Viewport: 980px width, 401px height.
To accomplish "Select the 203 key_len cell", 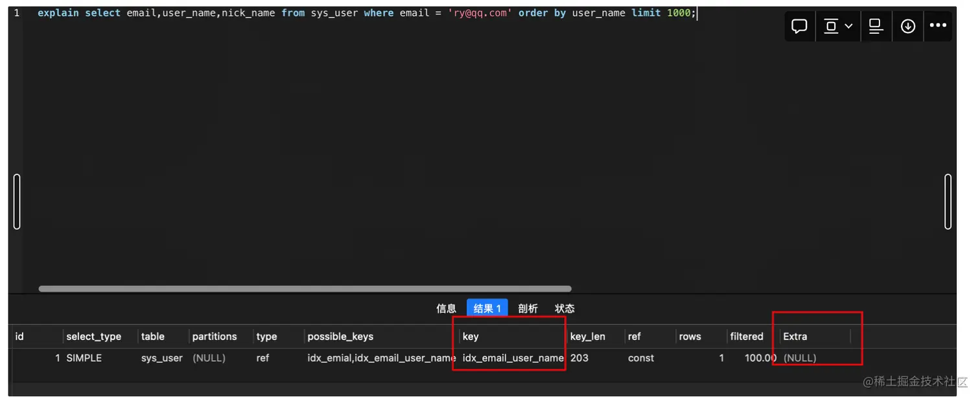I will (579, 358).
